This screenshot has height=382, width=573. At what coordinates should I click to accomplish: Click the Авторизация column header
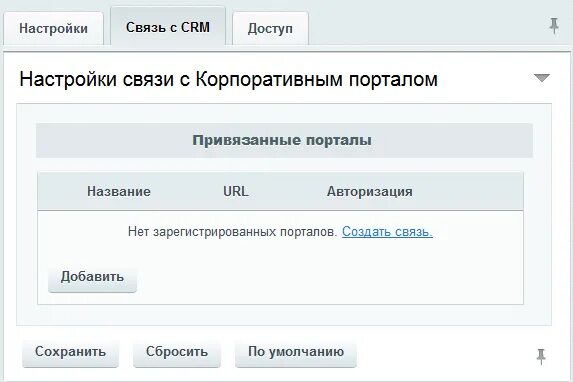click(x=369, y=191)
